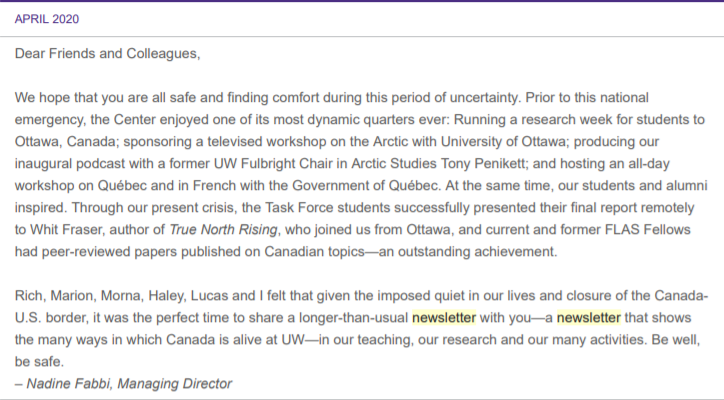Click the Dear Friends and Colleagues greeting
This screenshot has width=724, height=400.
tap(108, 54)
